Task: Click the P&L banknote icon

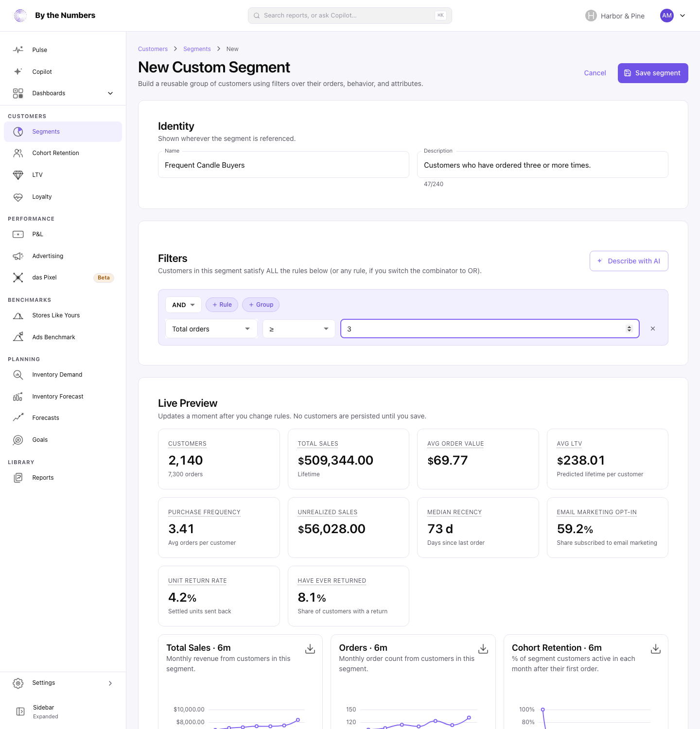Action: click(18, 234)
